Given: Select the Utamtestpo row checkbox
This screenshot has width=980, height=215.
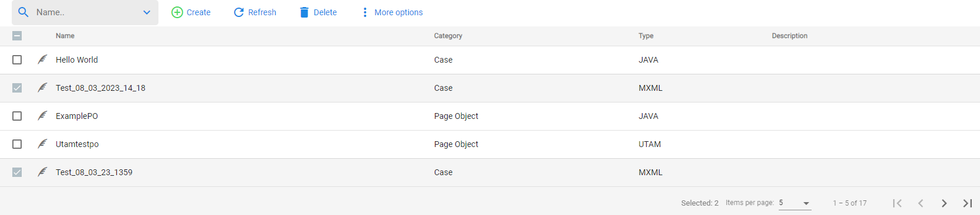Looking at the screenshot, I should tap(17, 144).
